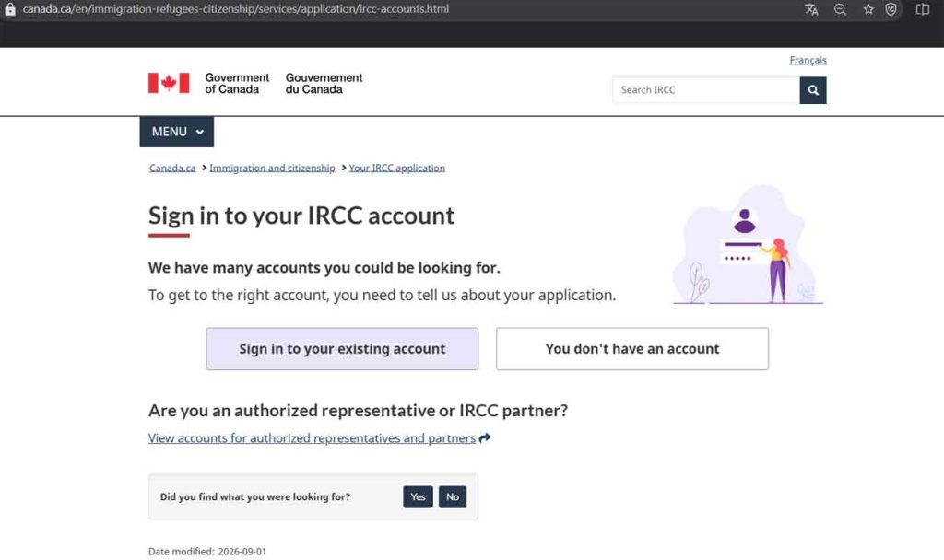944x560 pixels.
Task: Click the Sign in to your IRCC account heading
Action: pos(301,216)
